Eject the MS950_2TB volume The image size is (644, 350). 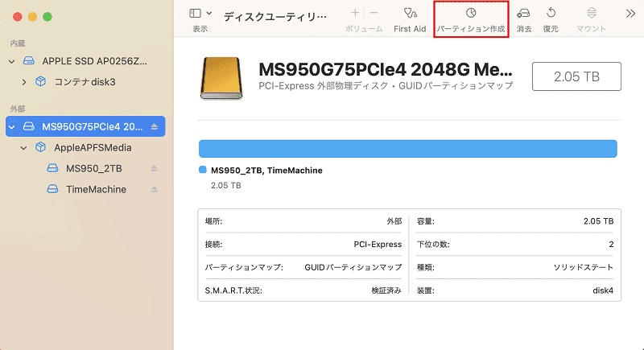(x=155, y=168)
